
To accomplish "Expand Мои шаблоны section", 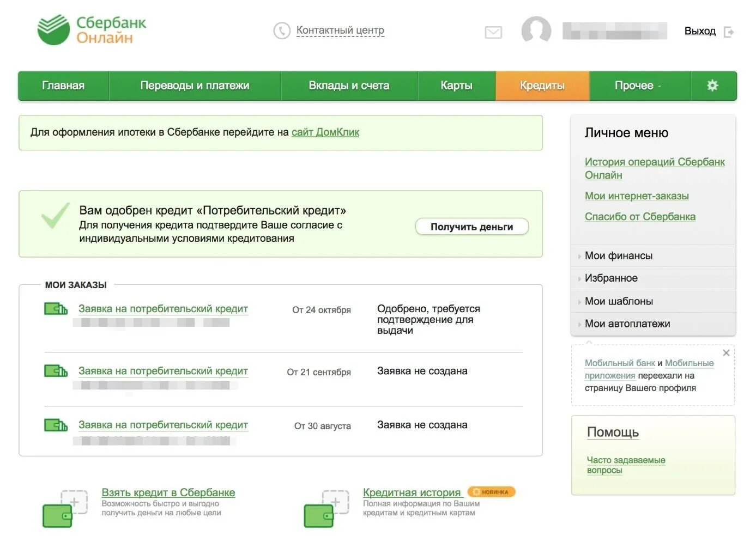I will tap(653, 301).
